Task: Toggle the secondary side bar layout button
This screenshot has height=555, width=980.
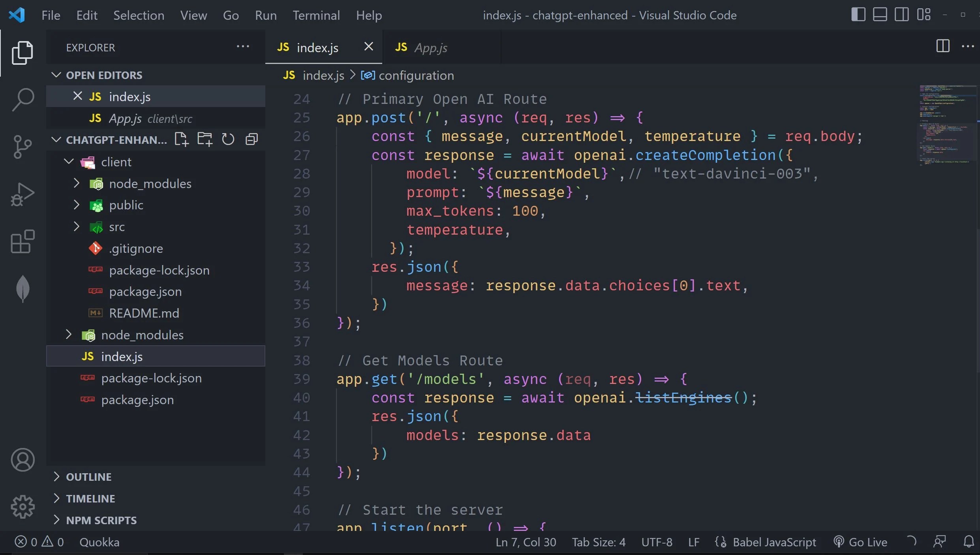Action: tap(901, 15)
